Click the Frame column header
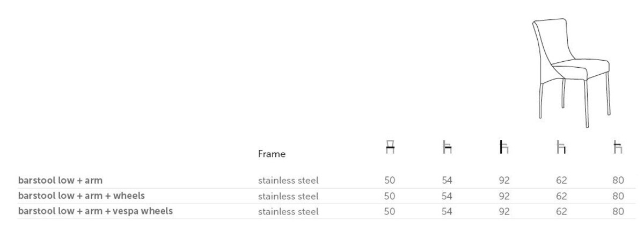 pyautogui.click(x=272, y=154)
